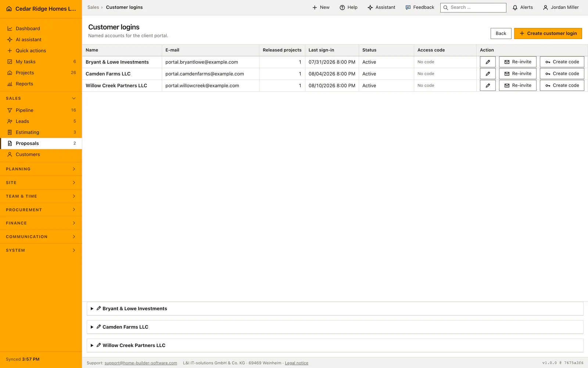Expand the FINANCE section
588x368 pixels.
tap(41, 223)
